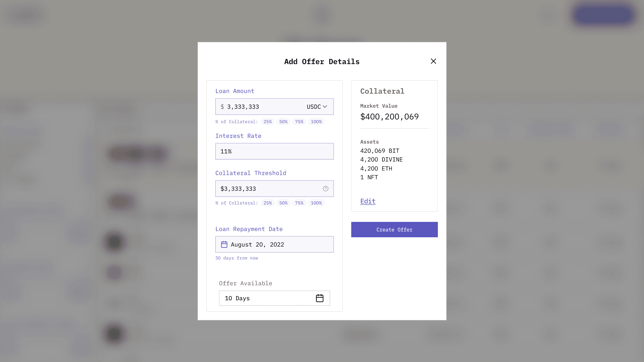Viewport: 644px width, 362px height.
Task: Set Collateral Threshold to 100%
Action: point(316,203)
